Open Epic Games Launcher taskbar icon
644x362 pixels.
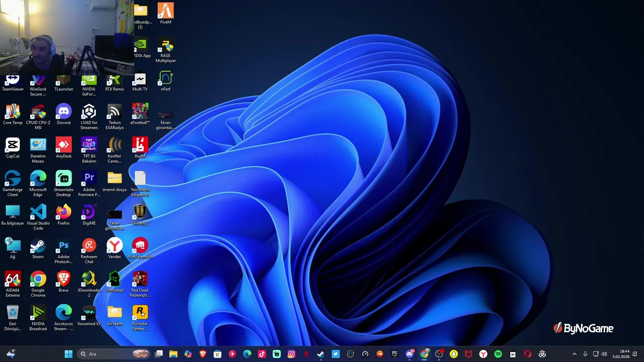[394, 354]
